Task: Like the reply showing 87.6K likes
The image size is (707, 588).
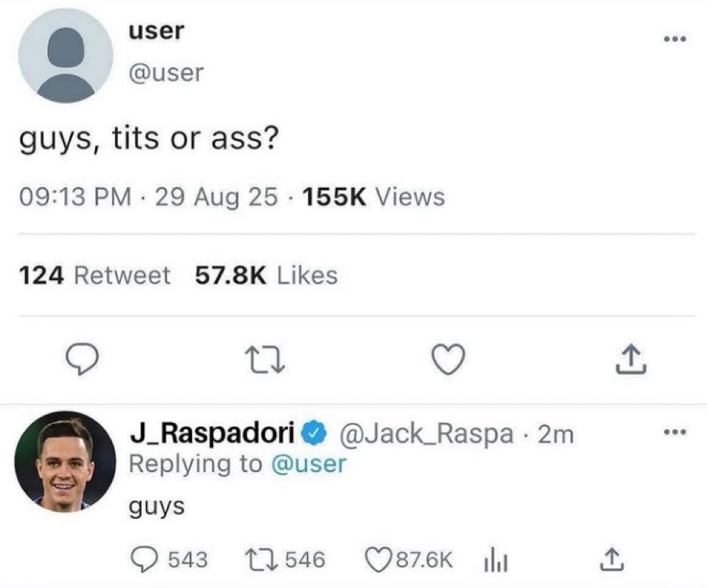Action: click(x=409, y=559)
